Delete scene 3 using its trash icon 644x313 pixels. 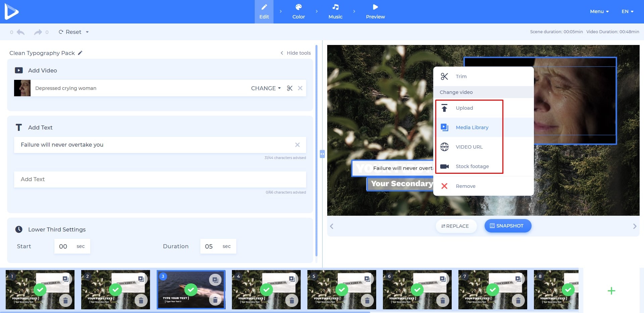[215, 300]
